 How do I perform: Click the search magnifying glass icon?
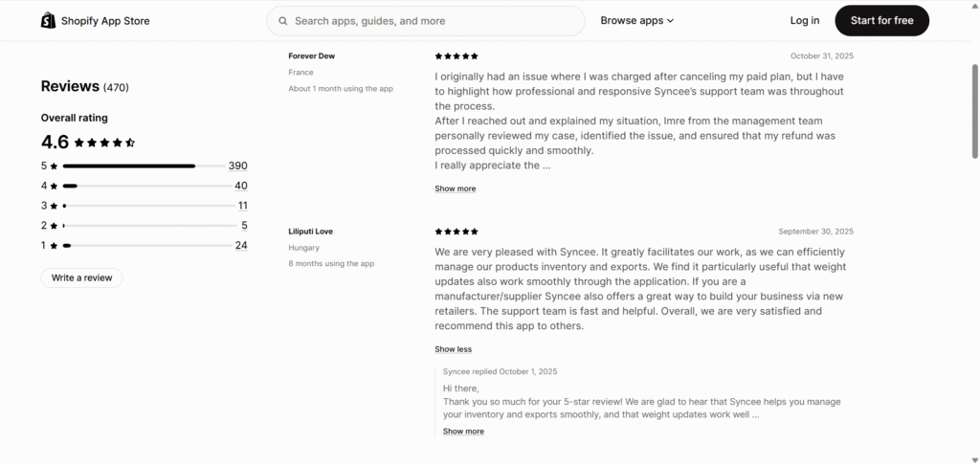(282, 20)
